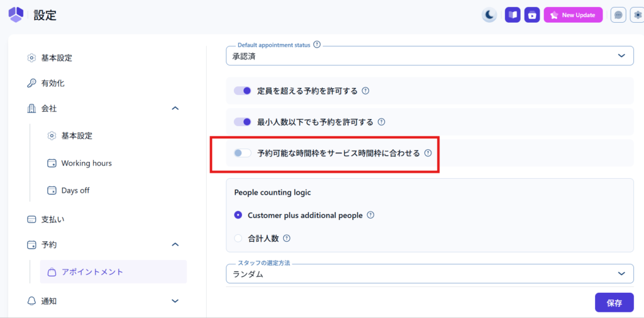The height and width of the screenshot is (318, 644).
Task: Toggle dark mode with the moon icon
Action: click(489, 15)
